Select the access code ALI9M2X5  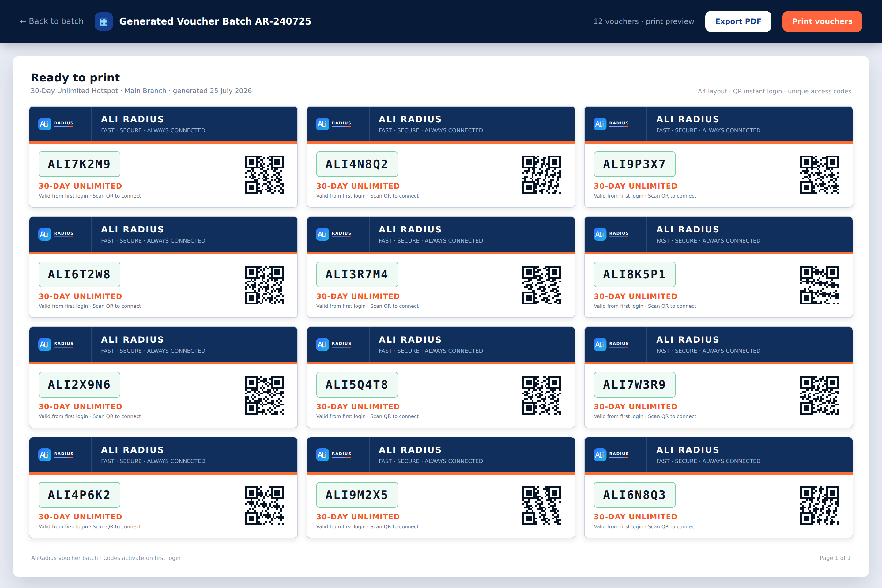tap(356, 495)
